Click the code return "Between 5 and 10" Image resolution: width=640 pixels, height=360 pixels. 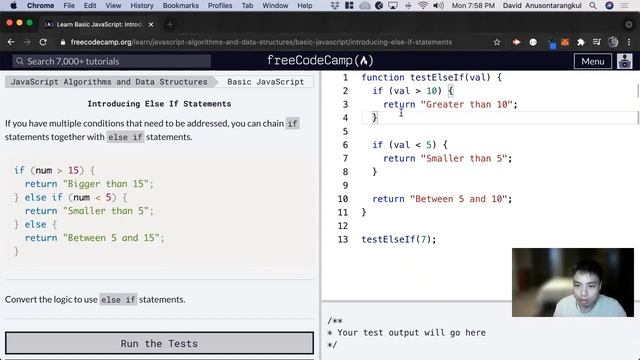pos(442,199)
